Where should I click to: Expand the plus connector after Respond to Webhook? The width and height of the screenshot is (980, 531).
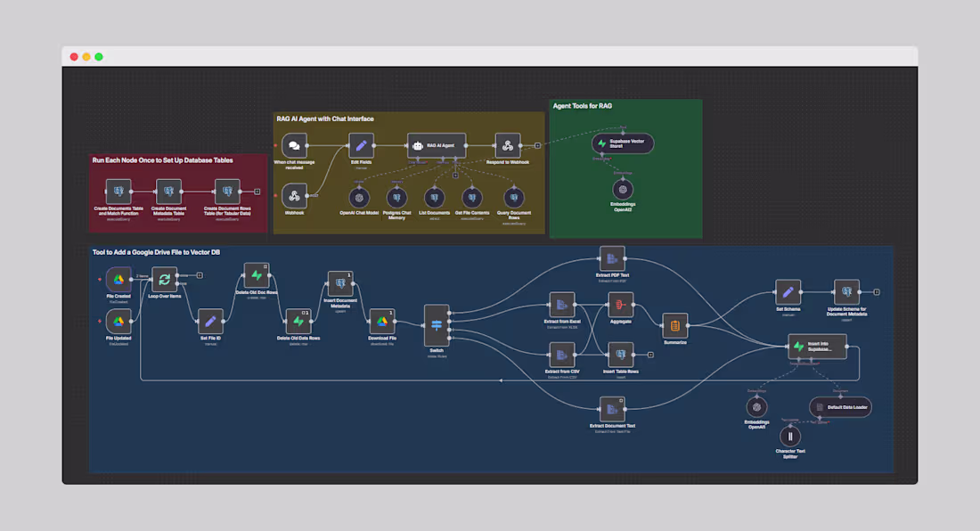[537, 145]
